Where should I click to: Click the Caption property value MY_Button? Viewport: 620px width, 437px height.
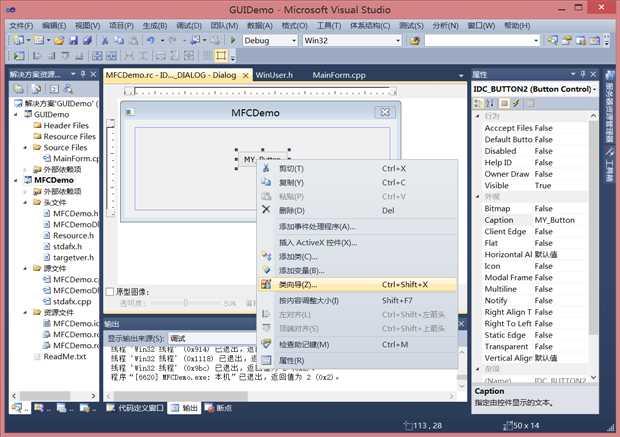coord(554,220)
